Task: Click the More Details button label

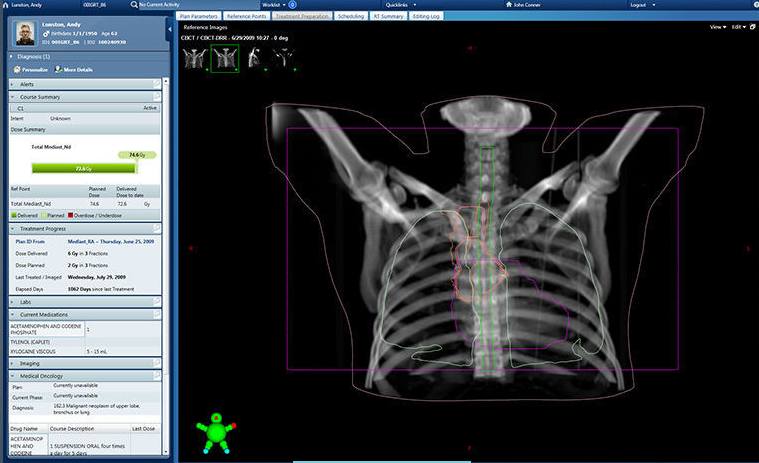Action: click(78, 70)
